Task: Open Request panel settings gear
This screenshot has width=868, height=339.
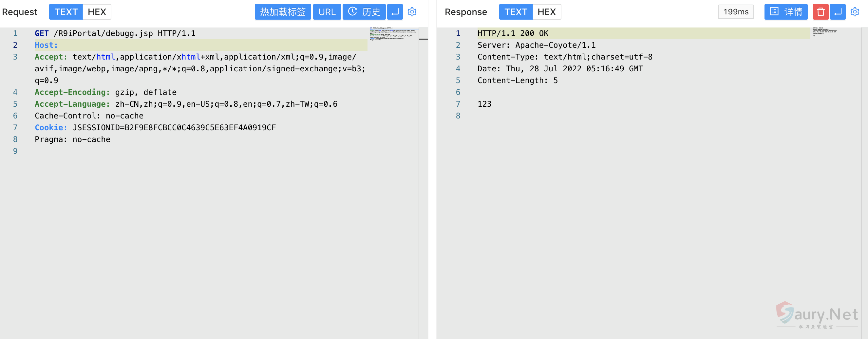Action: pos(412,12)
